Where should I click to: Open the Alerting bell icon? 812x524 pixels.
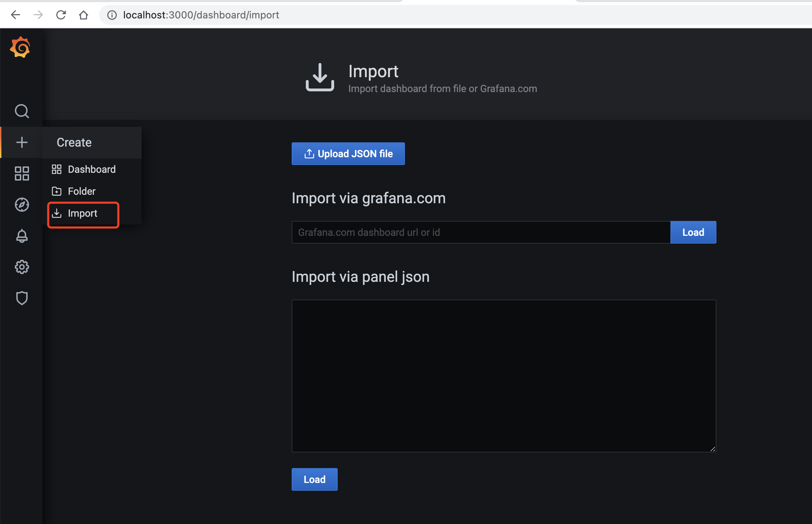pos(22,236)
